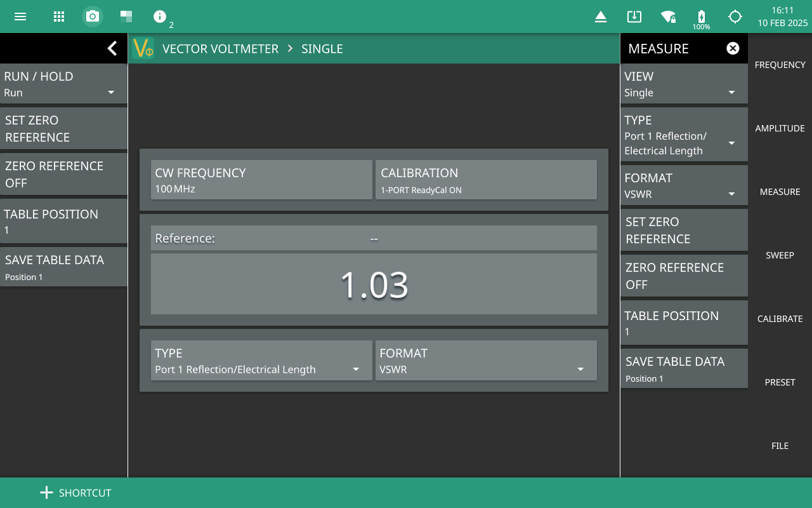Open the apps grid launcher
This screenshot has width=812, height=508.
(59, 17)
